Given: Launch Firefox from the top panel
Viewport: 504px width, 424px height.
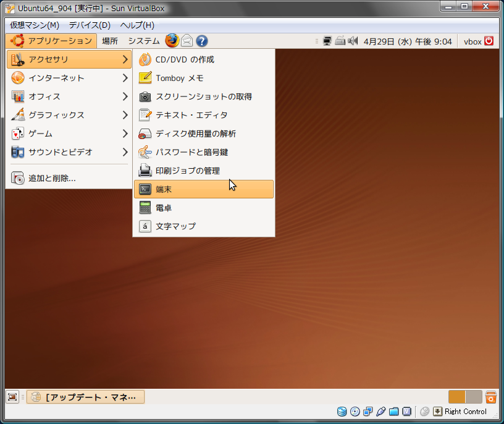Looking at the screenshot, I should (172, 41).
